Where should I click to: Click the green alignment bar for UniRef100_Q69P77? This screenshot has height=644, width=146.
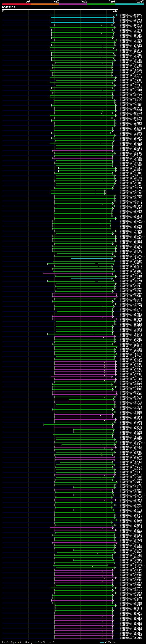click(x=81, y=263)
